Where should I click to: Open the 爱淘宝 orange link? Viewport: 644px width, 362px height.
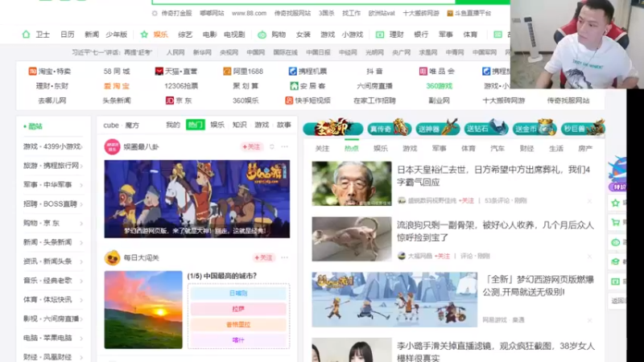click(117, 86)
